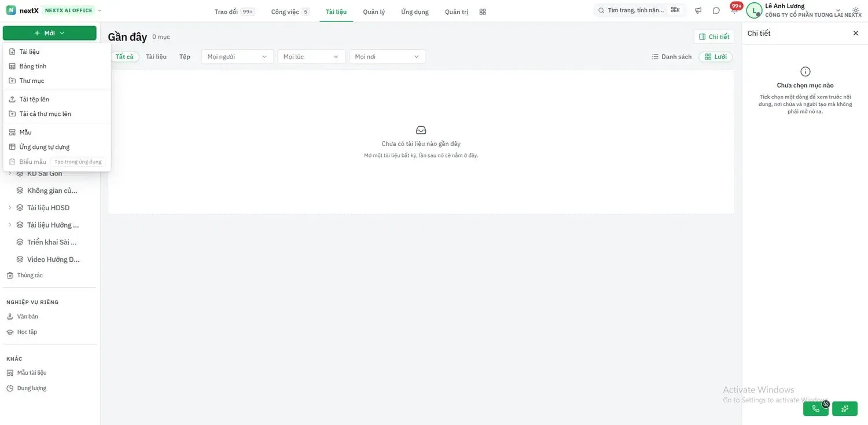Open the Công việc tab

(x=290, y=12)
